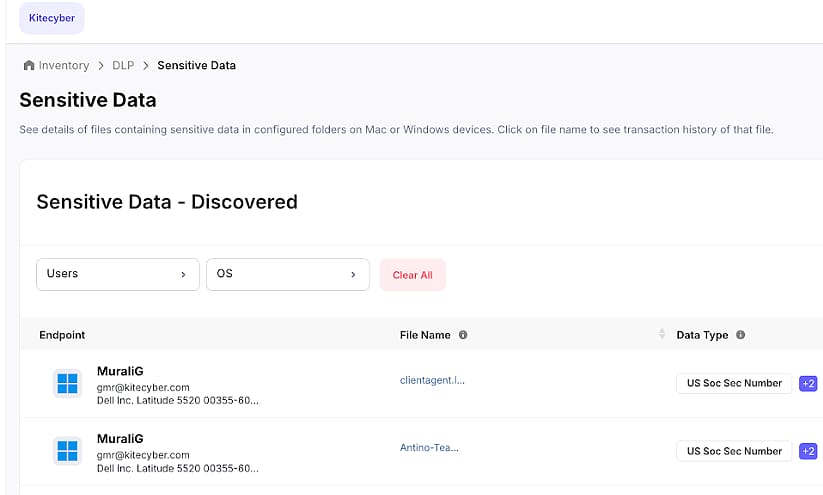Click the home icon in the breadcrumb
Screen dimensions: 823x495
click(29, 65)
